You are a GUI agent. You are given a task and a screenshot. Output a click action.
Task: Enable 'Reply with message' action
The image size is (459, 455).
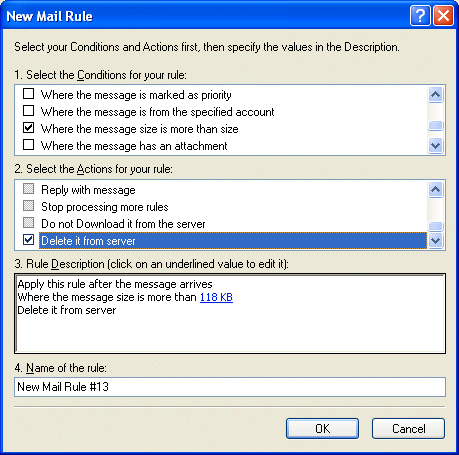click(x=28, y=189)
